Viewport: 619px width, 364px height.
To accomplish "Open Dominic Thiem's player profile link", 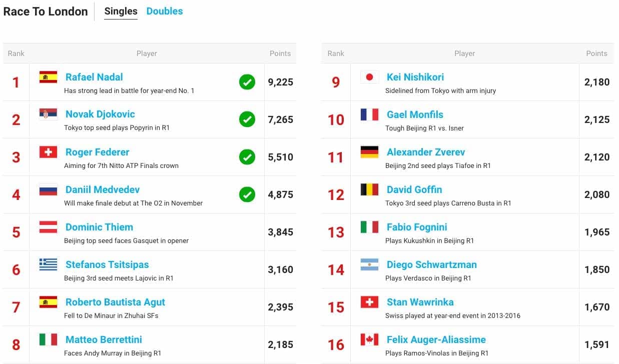I will coord(99,227).
